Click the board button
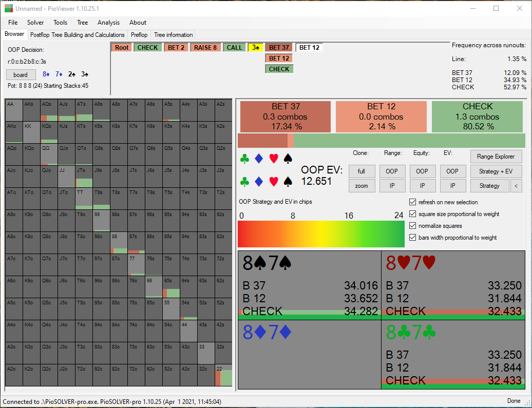This screenshot has height=408, width=532. pos(21,74)
